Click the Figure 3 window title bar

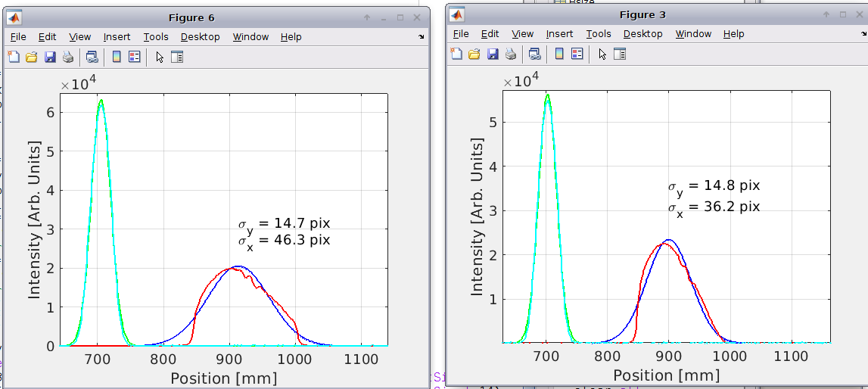tap(642, 14)
